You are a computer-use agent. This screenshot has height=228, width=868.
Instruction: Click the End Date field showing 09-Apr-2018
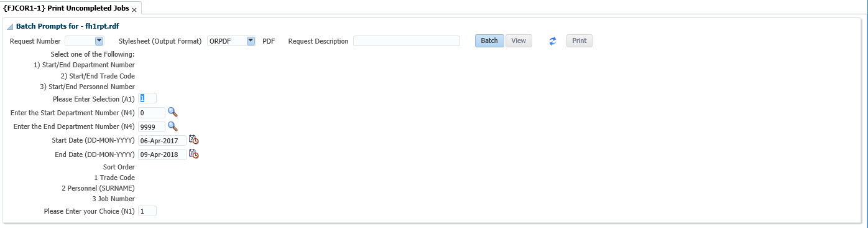tap(162, 154)
